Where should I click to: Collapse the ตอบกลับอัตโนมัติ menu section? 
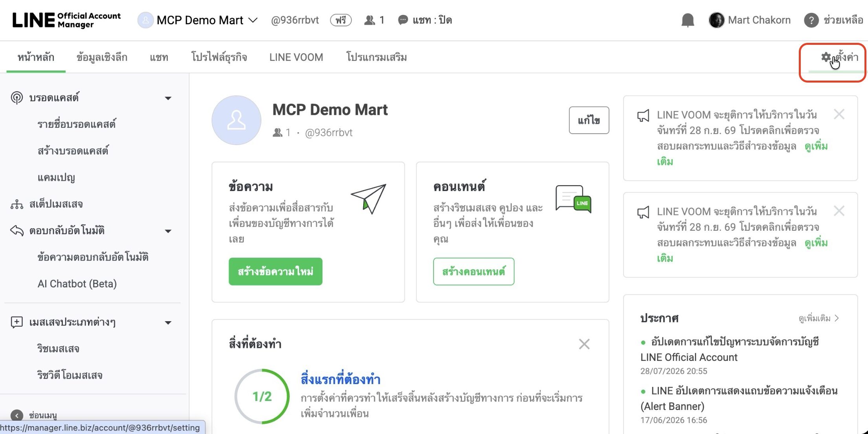(168, 231)
